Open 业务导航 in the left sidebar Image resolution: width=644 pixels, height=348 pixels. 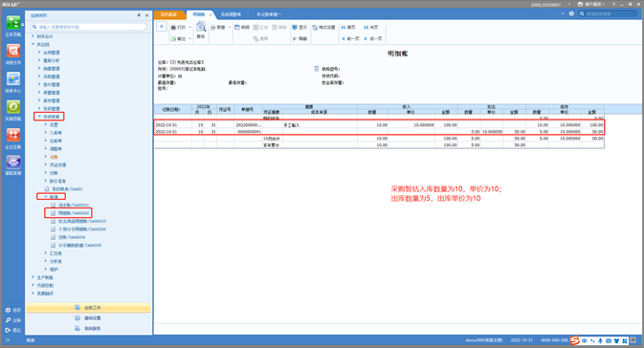[x=13, y=26]
